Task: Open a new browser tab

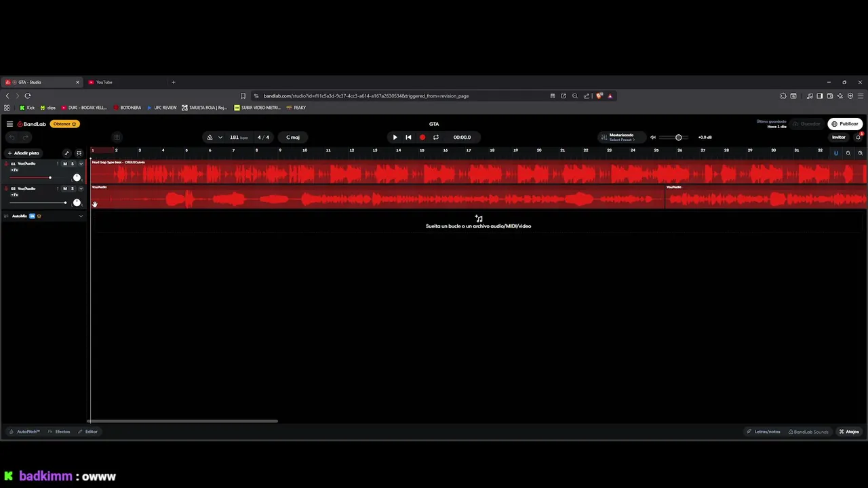Action: (173, 82)
